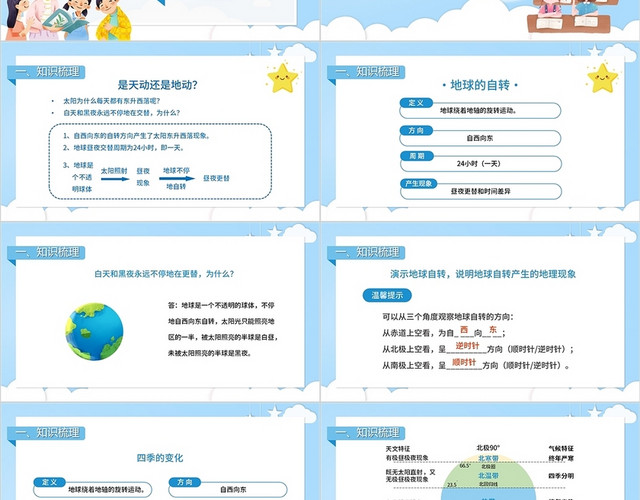
Task: Click the 有极昼极夜现象 text
Action: [407, 458]
